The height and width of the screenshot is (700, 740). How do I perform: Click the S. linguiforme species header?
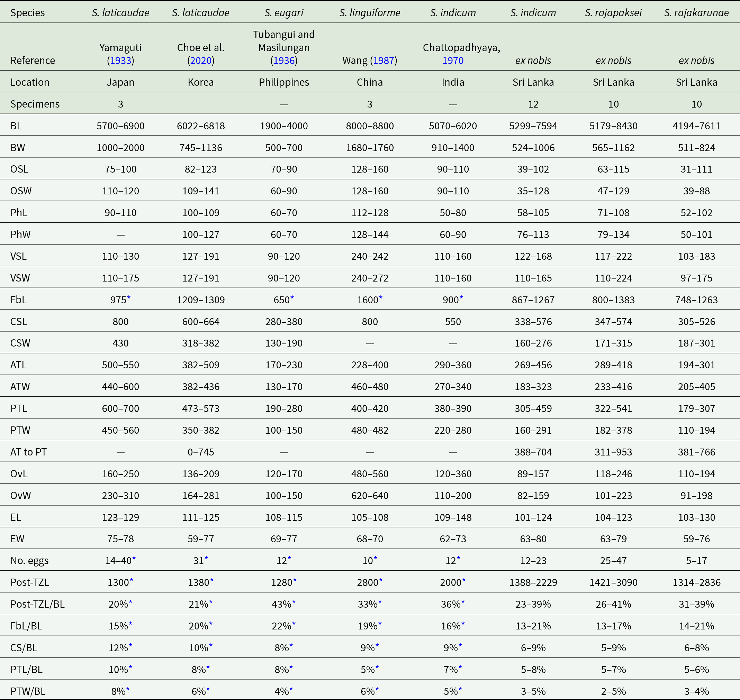coord(370,13)
